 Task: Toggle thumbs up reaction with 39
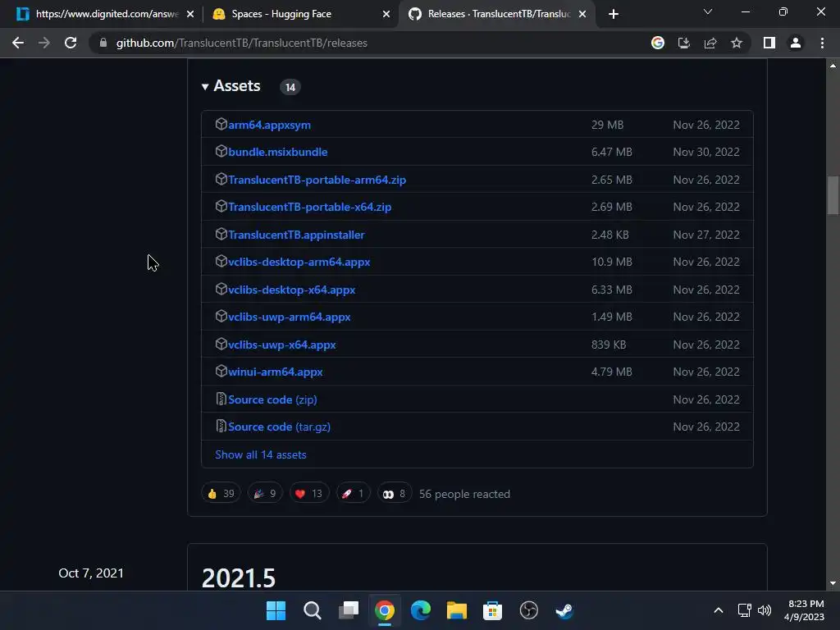[x=221, y=493]
